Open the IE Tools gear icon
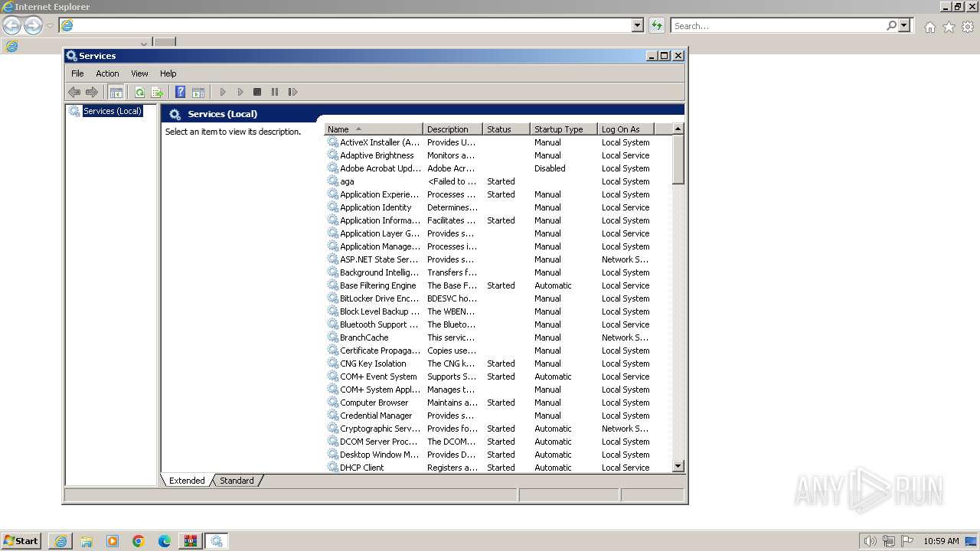The image size is (980, 551). [968, 27]
